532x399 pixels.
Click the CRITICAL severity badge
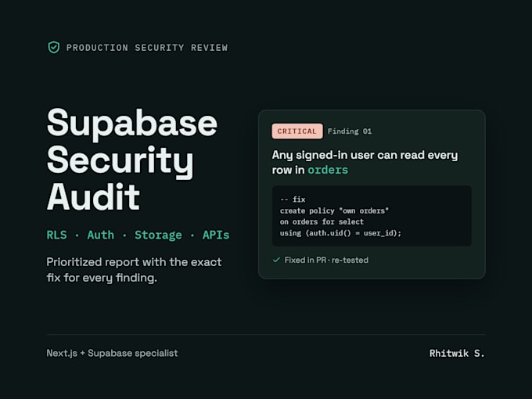click(x=297, y=131)
